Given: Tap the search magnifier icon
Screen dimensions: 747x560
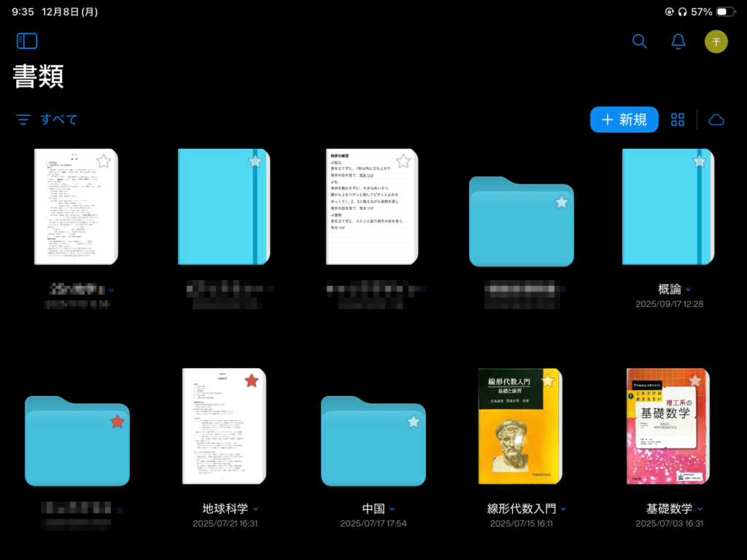Looking at the screenshot, I should [640, 42].
